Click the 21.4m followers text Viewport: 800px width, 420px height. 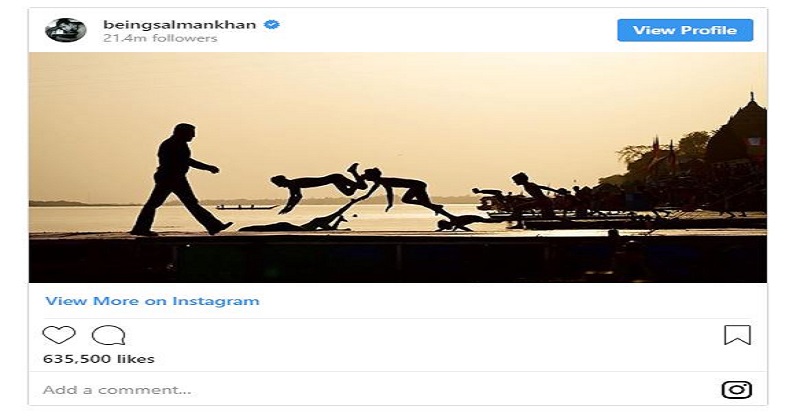160,38
